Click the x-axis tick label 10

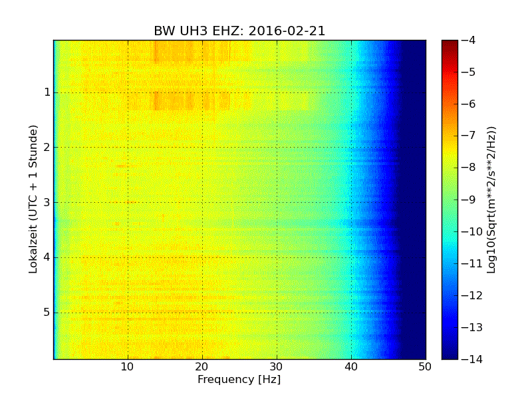pos(127,367)
